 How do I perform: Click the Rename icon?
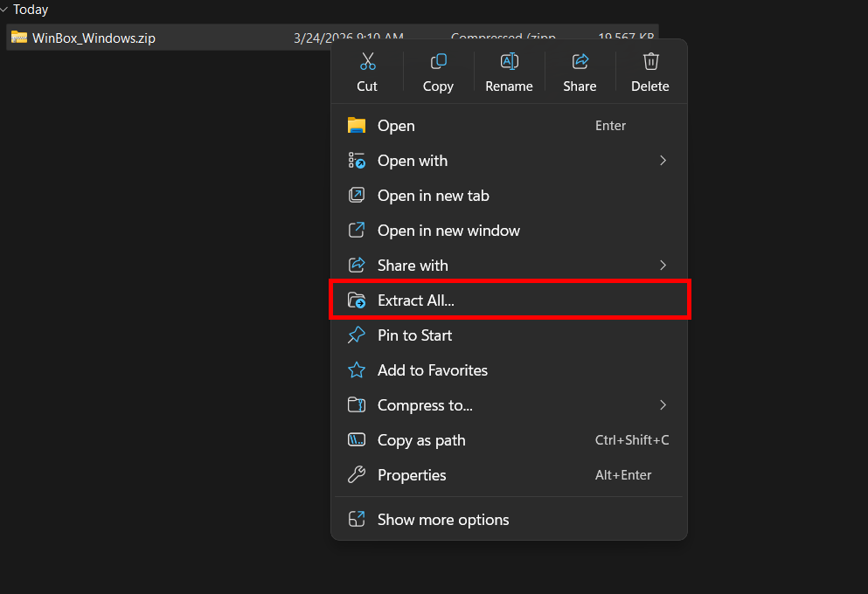[x=509, y=61]
